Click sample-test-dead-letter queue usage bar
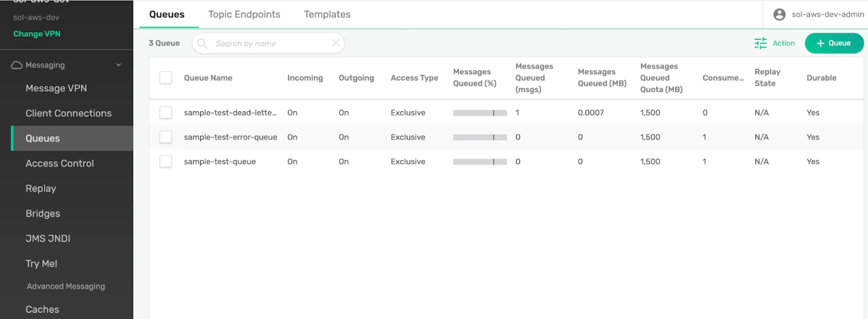 click(480, 113)
